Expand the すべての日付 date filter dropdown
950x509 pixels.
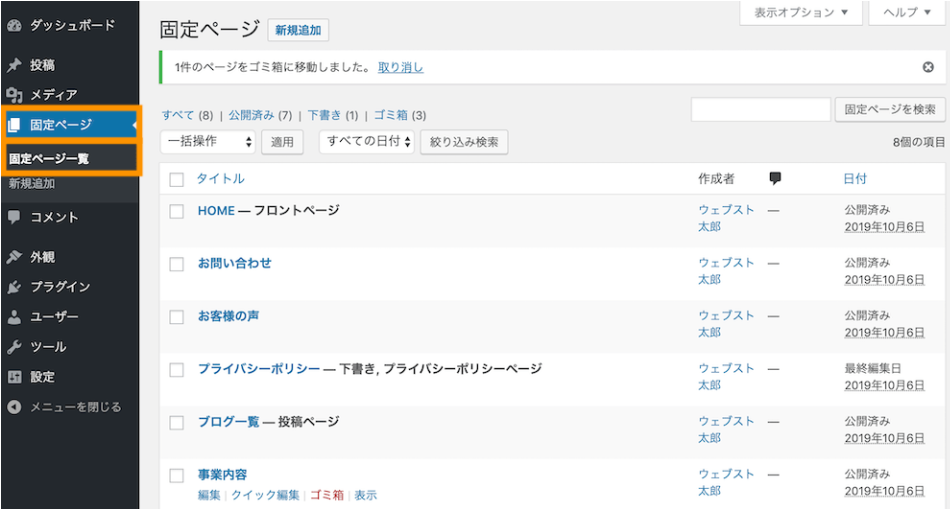tap(366, 142)
